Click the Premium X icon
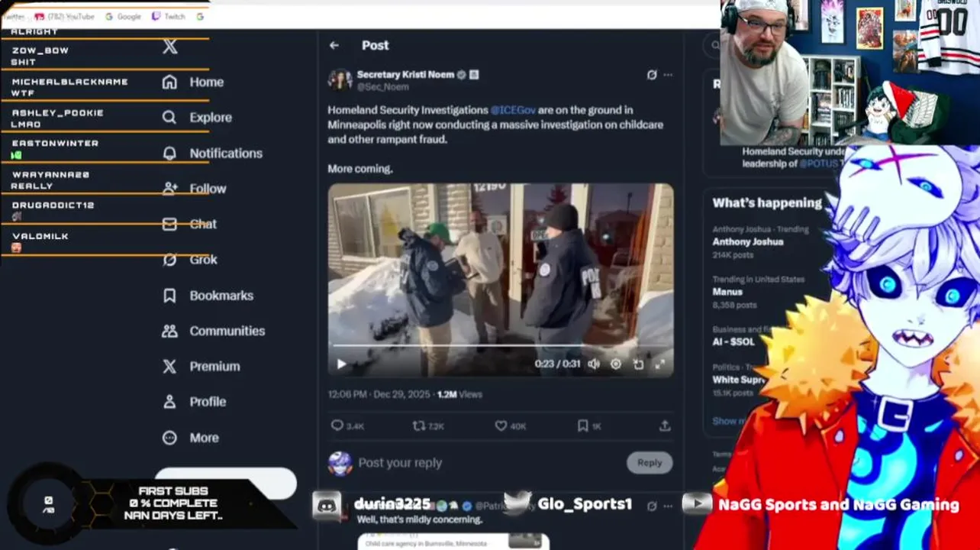The height and width of the screenshot is (550, 980). coord(169,367)
